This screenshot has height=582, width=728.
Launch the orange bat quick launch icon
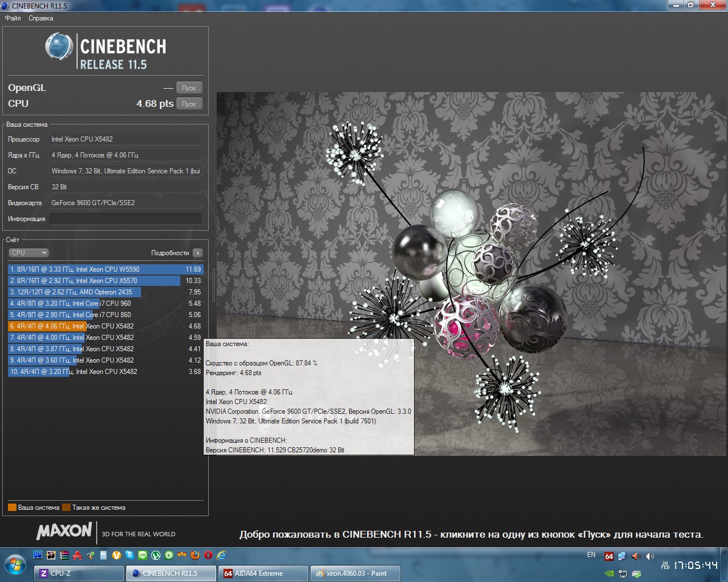pyautogui.click(x=182, y=555)
